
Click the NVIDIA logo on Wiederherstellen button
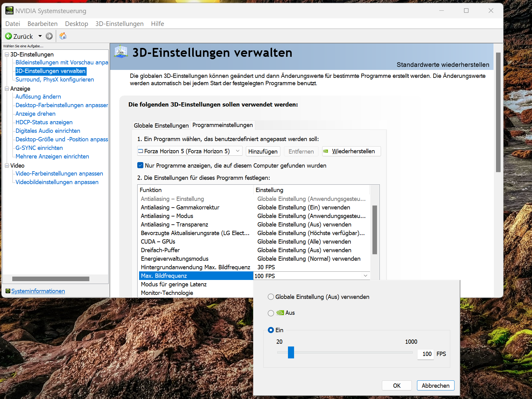tap(326, 151)
